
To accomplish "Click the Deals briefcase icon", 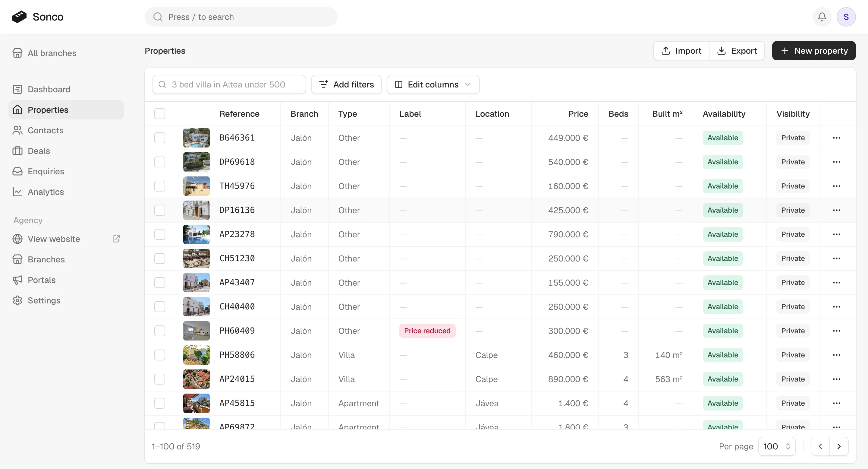I will 17,151.
